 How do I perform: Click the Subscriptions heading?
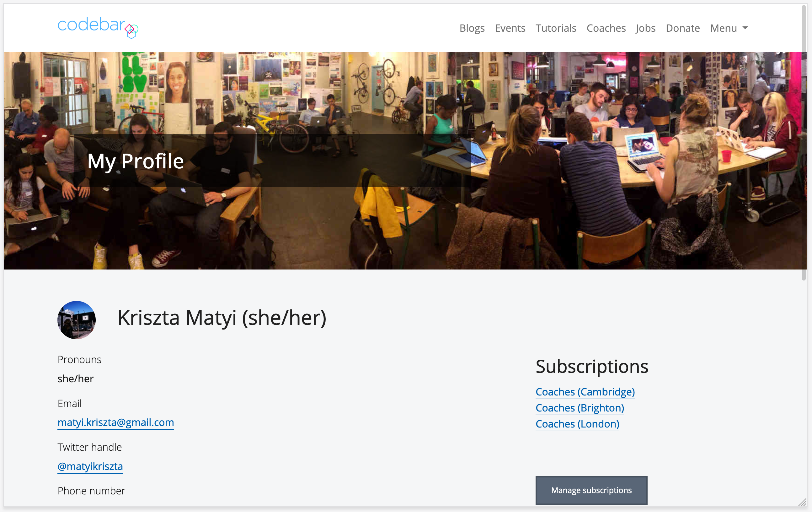click(x=592, y=366)
